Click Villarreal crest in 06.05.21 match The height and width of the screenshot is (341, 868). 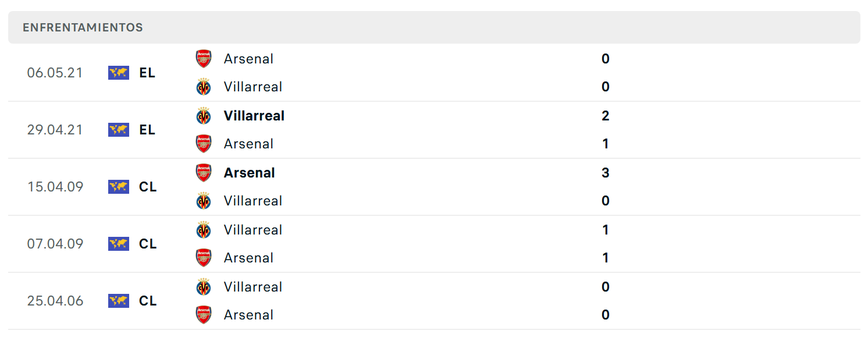tap(204, 87)
